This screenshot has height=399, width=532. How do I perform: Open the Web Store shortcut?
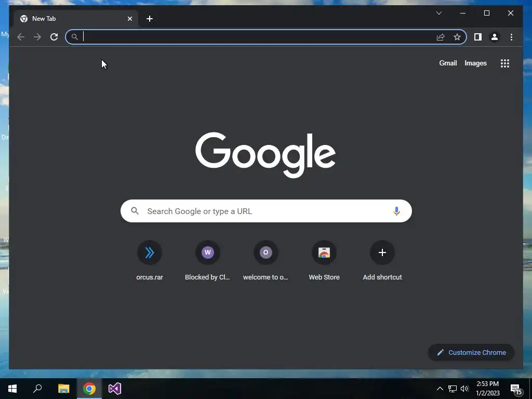point(324,261)
